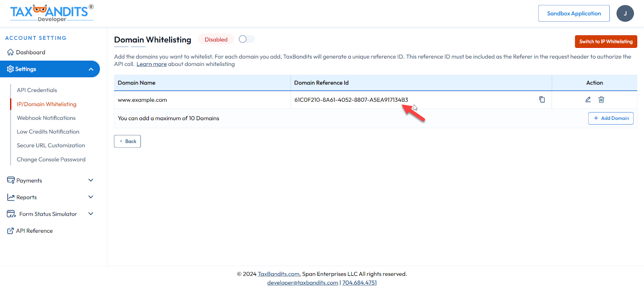
Task: Open Reports menu
Action: 27,197
